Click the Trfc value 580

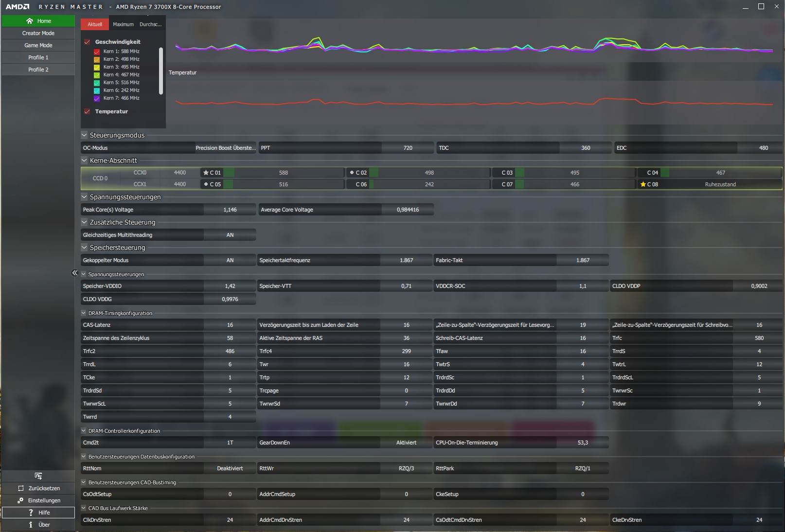click(x=759, y=338)
